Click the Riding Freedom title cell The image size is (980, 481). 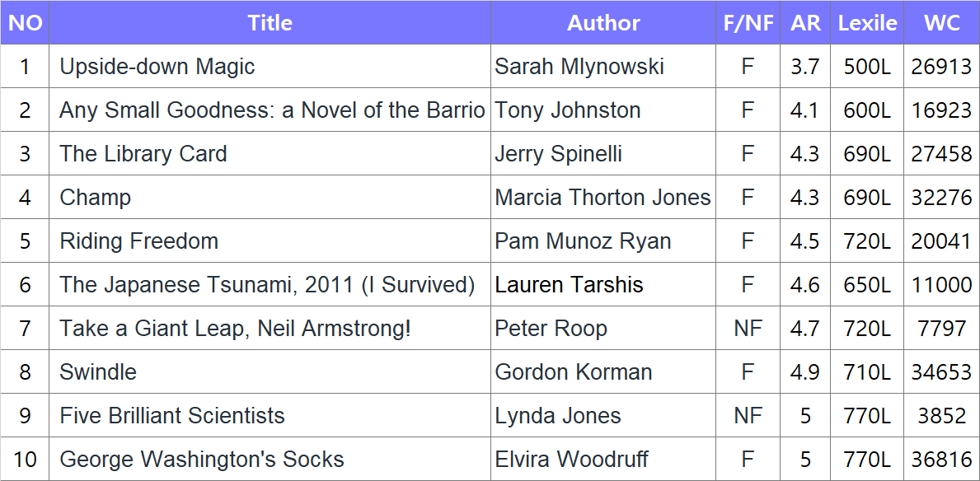[139, 241]
